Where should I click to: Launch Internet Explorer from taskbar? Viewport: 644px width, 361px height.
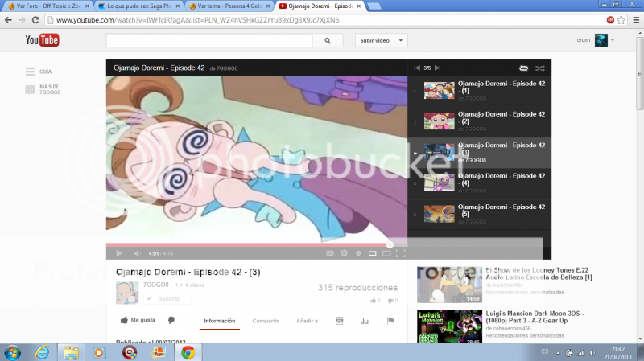(43, 352)
